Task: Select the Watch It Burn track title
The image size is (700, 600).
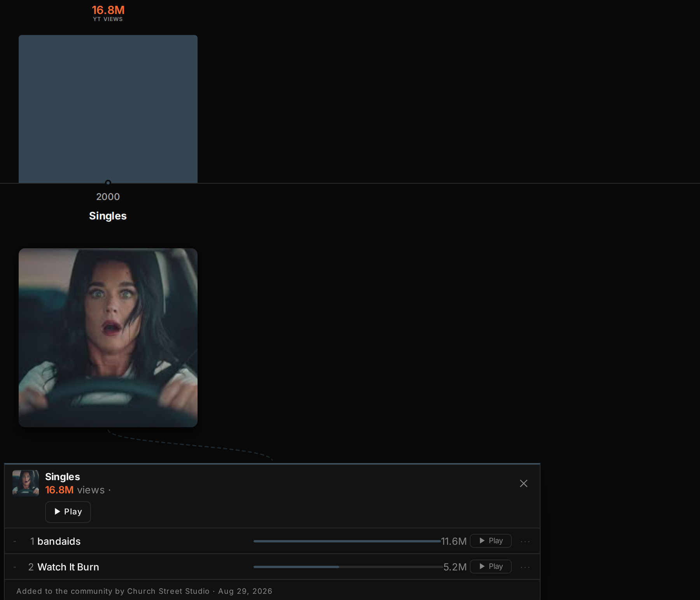Action: tap(68, 567)
